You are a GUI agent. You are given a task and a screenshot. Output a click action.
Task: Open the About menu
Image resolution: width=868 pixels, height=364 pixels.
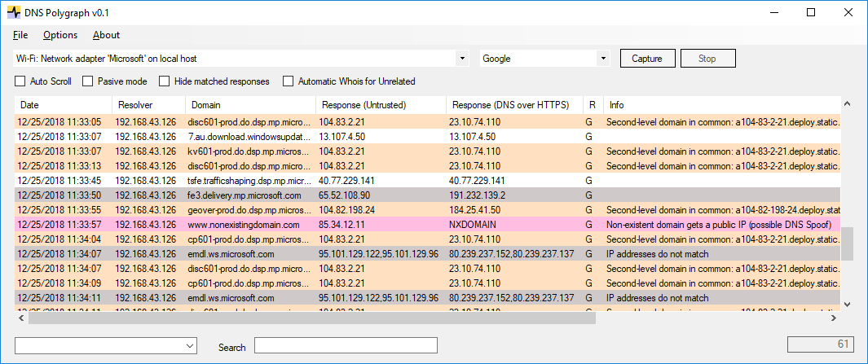coord(106,35)
